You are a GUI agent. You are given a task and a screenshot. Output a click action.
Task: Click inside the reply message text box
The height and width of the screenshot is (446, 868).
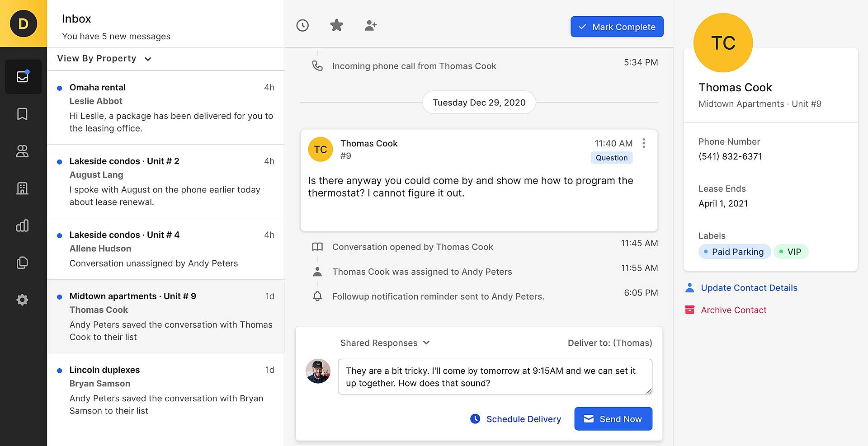(x=495, y=377)
